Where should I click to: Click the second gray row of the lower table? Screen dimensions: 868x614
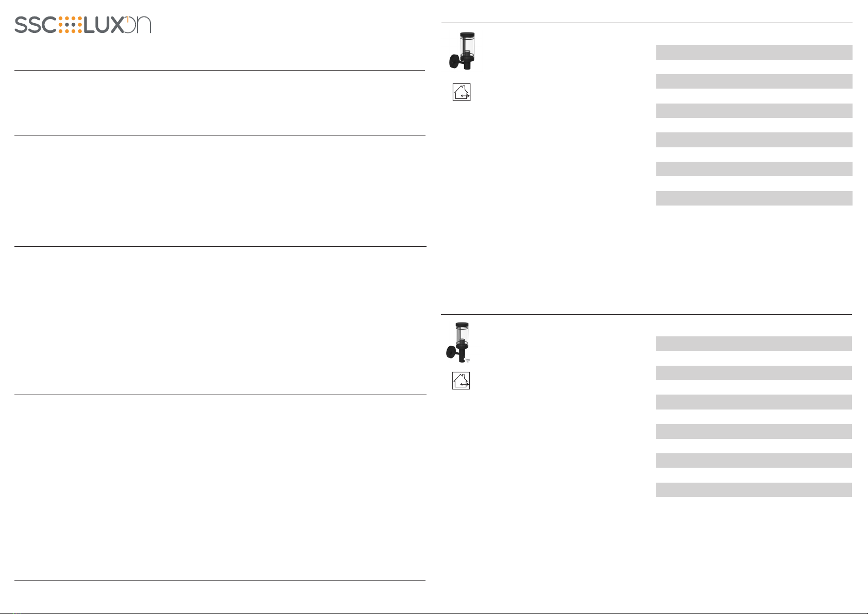754,373
